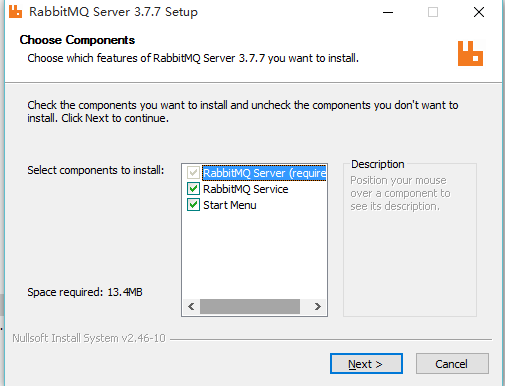
Task: Click empty area of the components list
Action: [254, 255]
